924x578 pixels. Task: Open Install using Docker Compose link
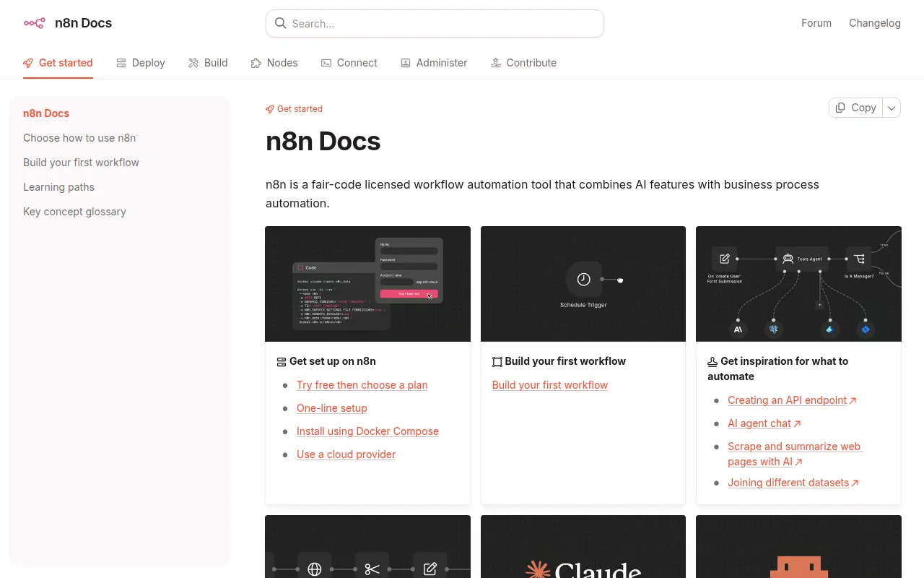click(367, 431)
